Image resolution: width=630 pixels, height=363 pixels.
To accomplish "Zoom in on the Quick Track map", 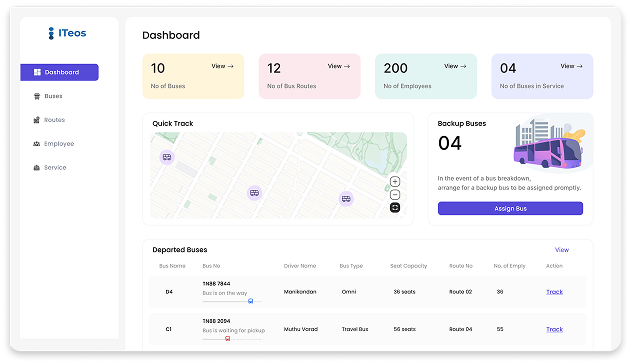I will coord(395,182).
